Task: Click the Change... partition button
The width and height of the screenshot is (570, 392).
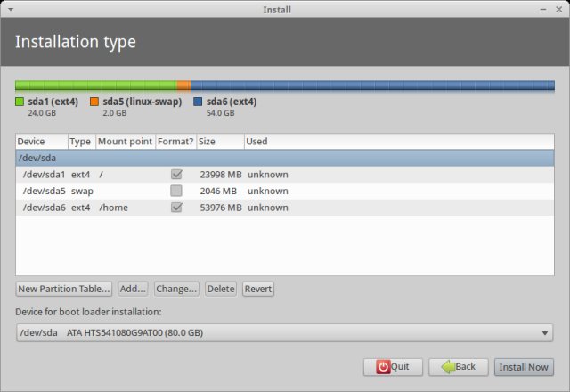Action: pos(176,289)
